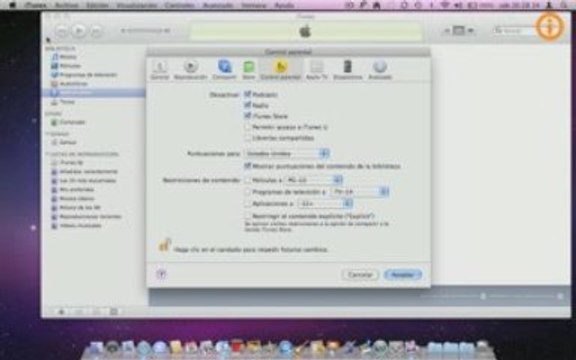Screen dimensions: 576x360
Task: Skip forward with the next track button
Action: tap(96, 31)
